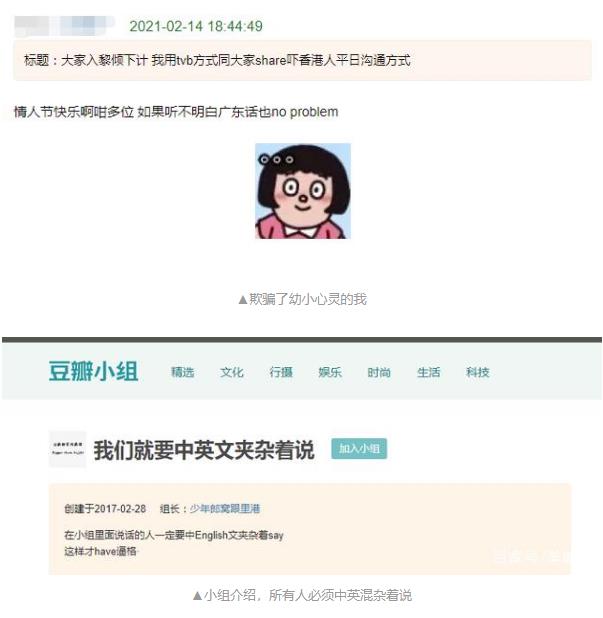
Task: Click the cartoon girl sticker image
Action: pos(303,191)
